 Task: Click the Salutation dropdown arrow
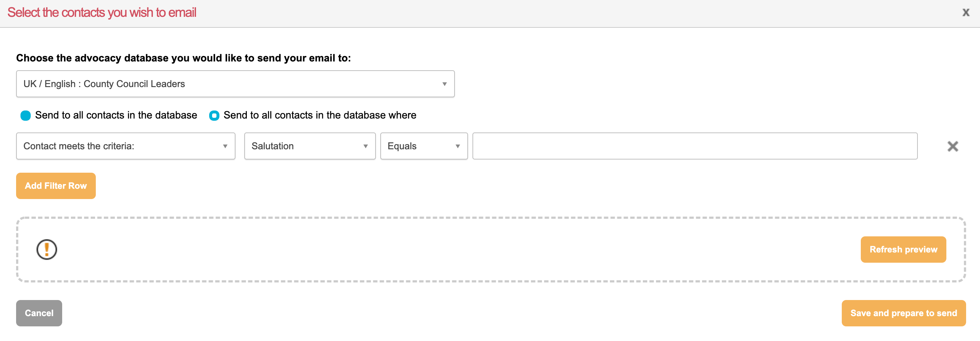(x=365, y=146)
